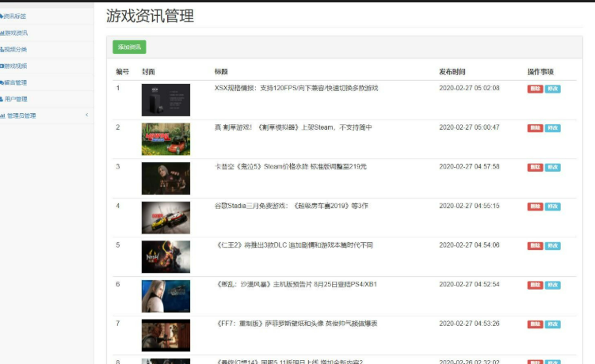This screenshot has height=364, width=595.
Task: Click publish time 2020-02-27 04:54:06
Action: pyautogui.click(x=469, y=245)
